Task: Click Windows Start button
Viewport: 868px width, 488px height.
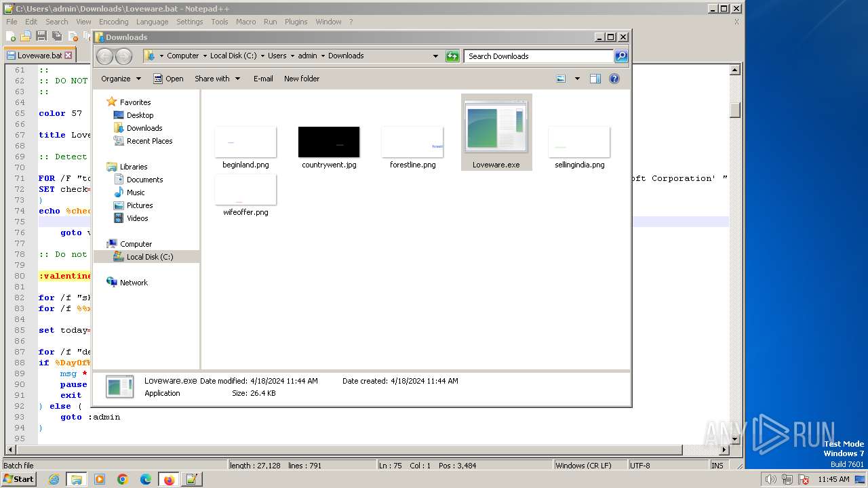Action: tap(19, 479)
